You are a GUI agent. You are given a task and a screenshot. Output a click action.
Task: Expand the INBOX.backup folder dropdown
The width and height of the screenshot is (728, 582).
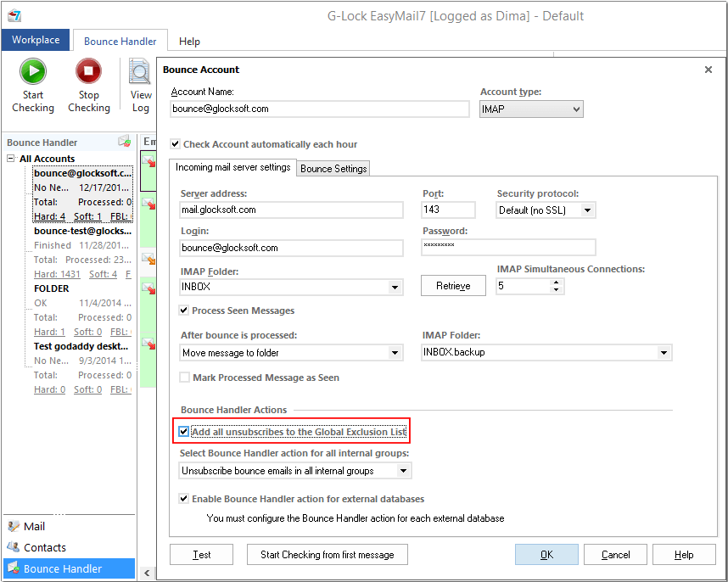(x=664, y=353)
